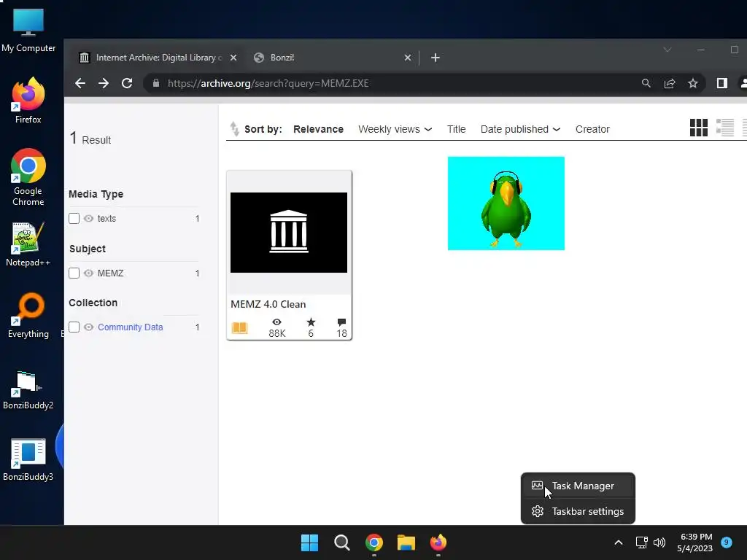The width and height of the screenshot is (747, 560).
Task: Click the zoom magnifier icon in address bar
Action: (x=646, y=83)
